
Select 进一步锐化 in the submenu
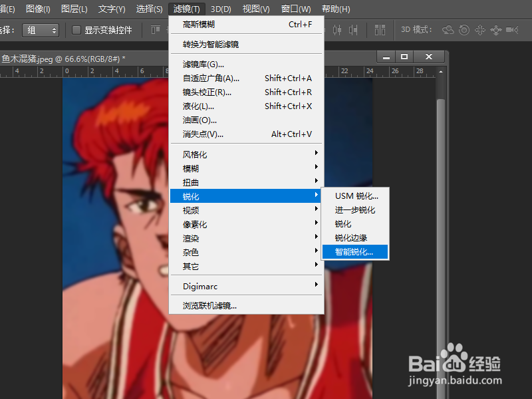pos(355,209)
